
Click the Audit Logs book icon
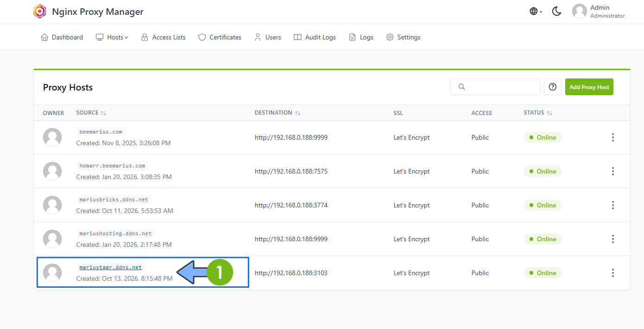(x=298, y=37)
